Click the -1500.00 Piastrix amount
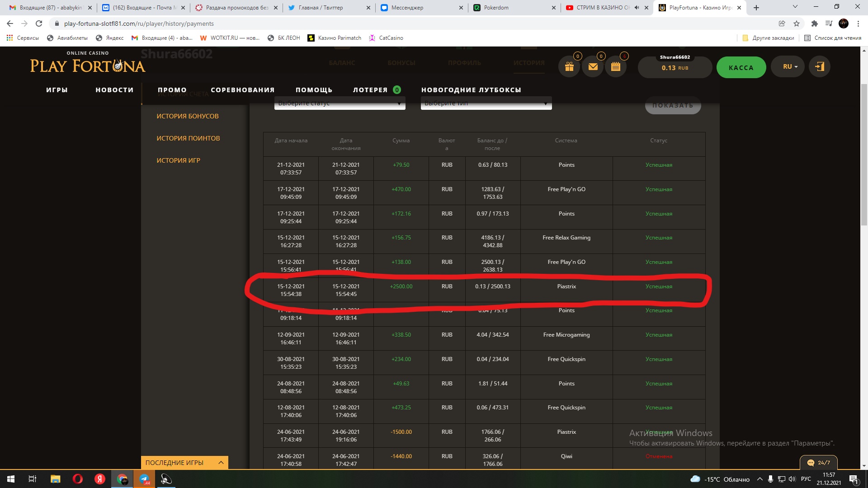Viewport: 868px width, 488px height. click(x=401, y=432)
